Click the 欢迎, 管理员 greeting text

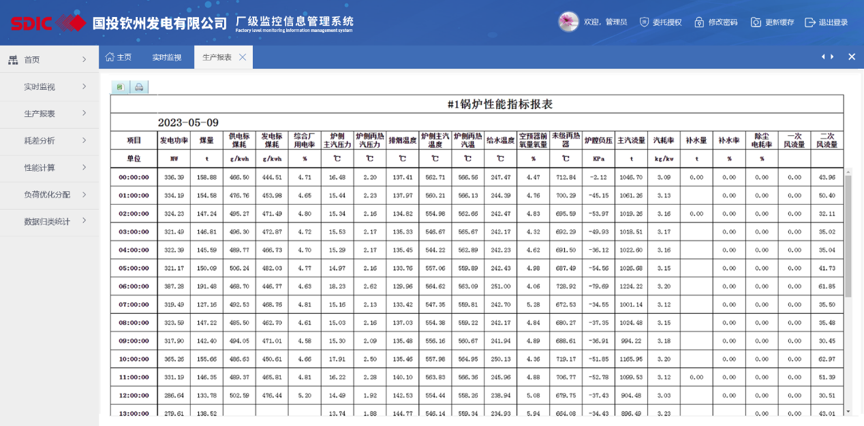tap(605, 23)
